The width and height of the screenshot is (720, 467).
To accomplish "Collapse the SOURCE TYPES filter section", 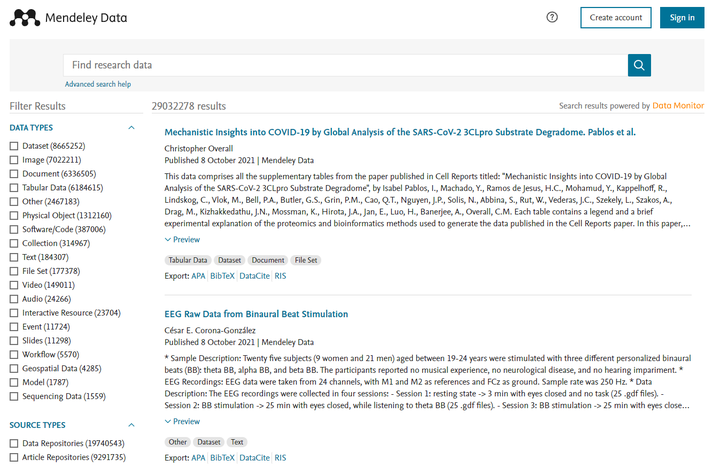I will tap(131, 425).
